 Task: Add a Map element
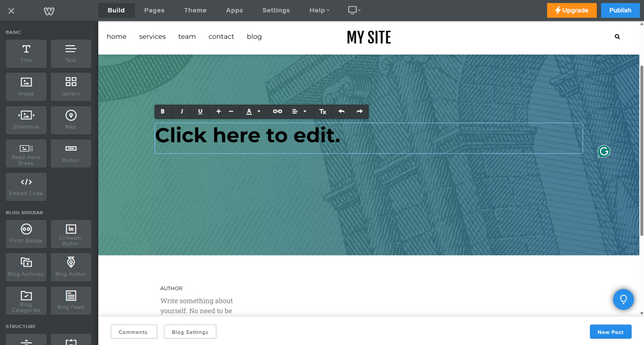[x=70, y=120]
